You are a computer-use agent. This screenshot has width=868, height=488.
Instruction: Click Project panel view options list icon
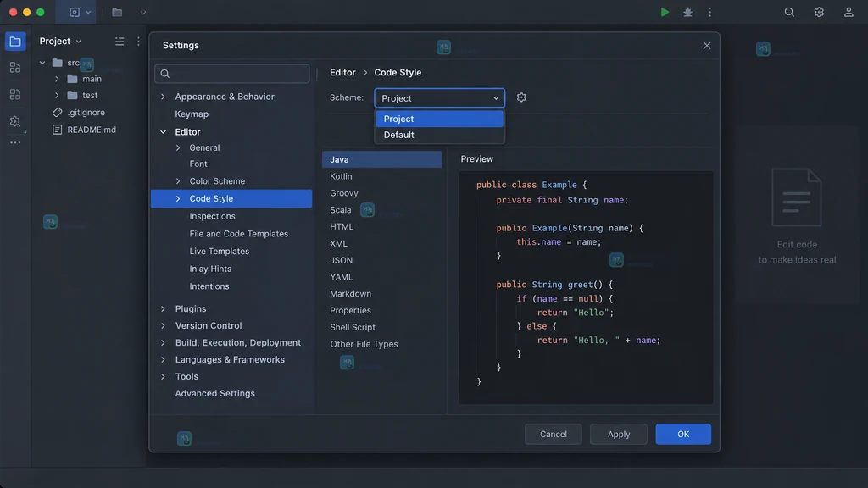click(120, 42)
